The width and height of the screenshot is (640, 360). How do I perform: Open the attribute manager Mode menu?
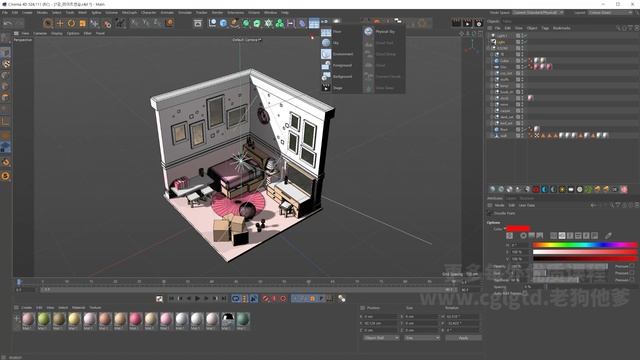point(499,205)
